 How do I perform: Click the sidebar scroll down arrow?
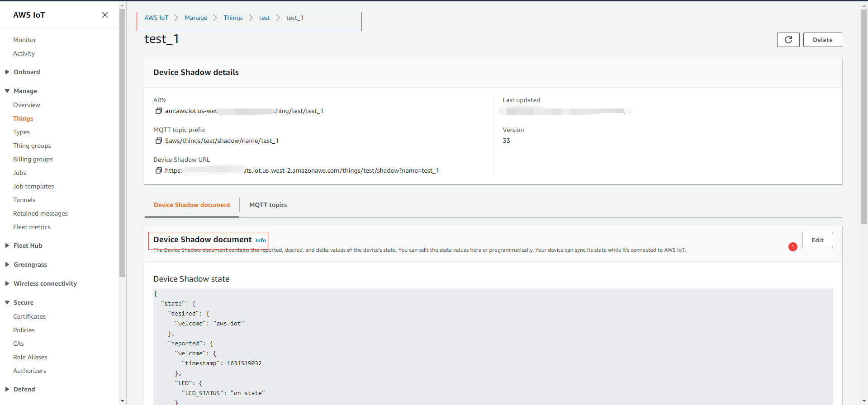[122, 401]
